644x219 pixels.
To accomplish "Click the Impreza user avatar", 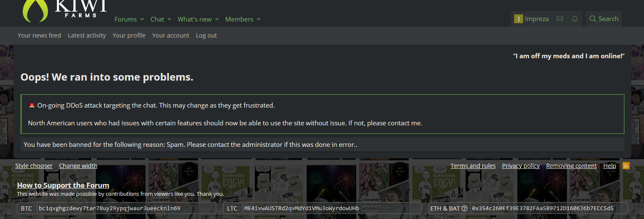I will 518,19.
